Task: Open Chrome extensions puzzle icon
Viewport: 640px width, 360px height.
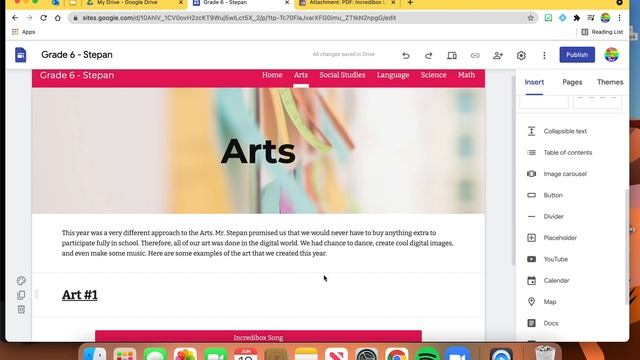Action: (577, 18)
